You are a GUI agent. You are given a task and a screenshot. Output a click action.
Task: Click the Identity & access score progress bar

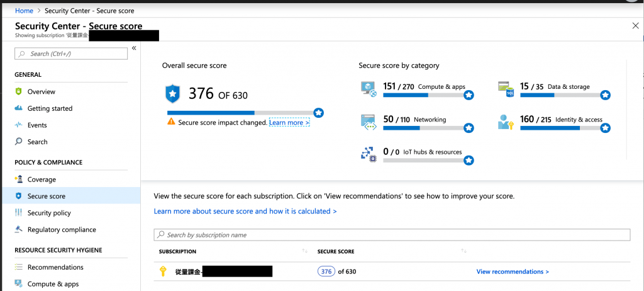560,128
